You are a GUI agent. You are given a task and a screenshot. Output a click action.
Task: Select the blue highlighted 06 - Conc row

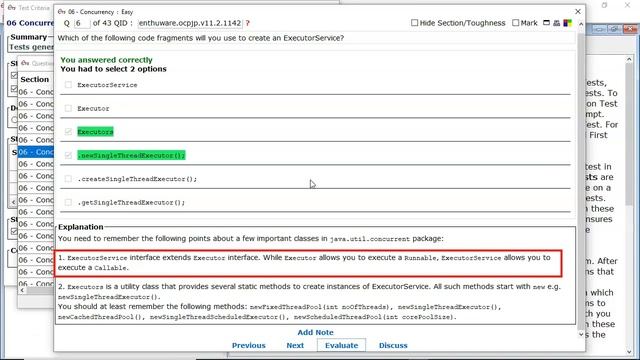tap(36, 152)
